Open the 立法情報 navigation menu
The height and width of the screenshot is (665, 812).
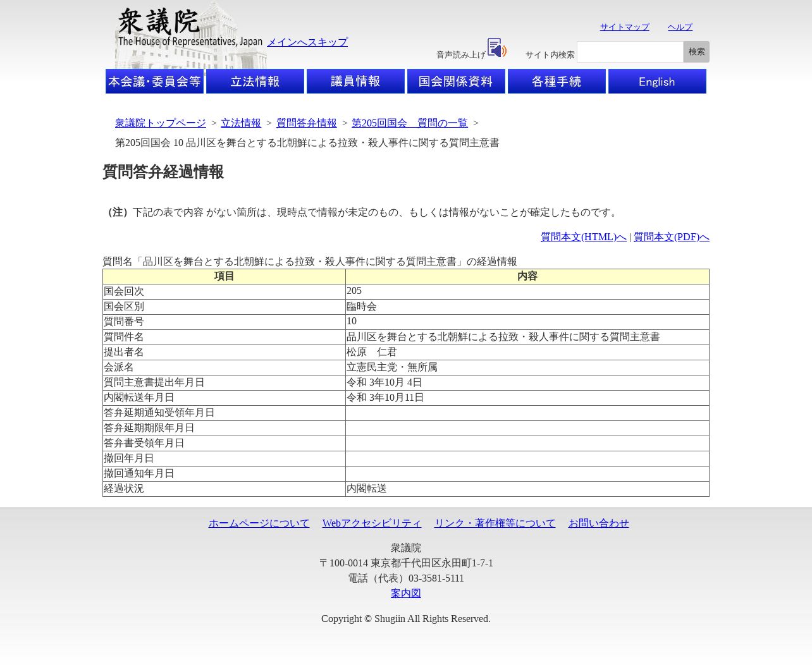255,82
